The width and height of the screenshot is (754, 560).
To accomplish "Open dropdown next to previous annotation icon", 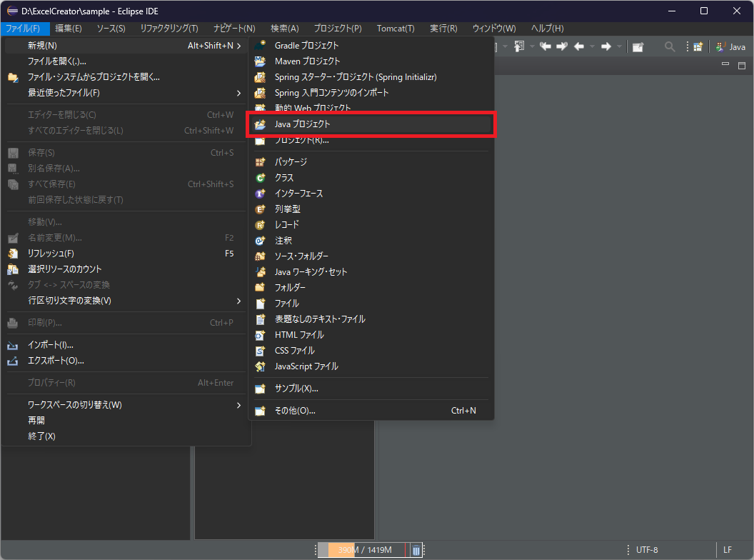I will point(532,46).
